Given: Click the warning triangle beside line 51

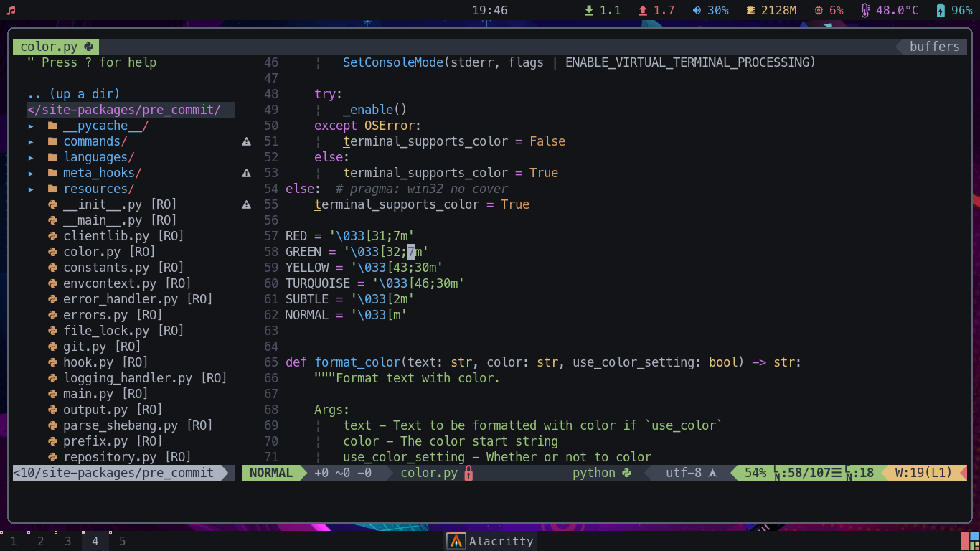Looking at the screenshot, I should pyautogui.click(x=246, y=141).
